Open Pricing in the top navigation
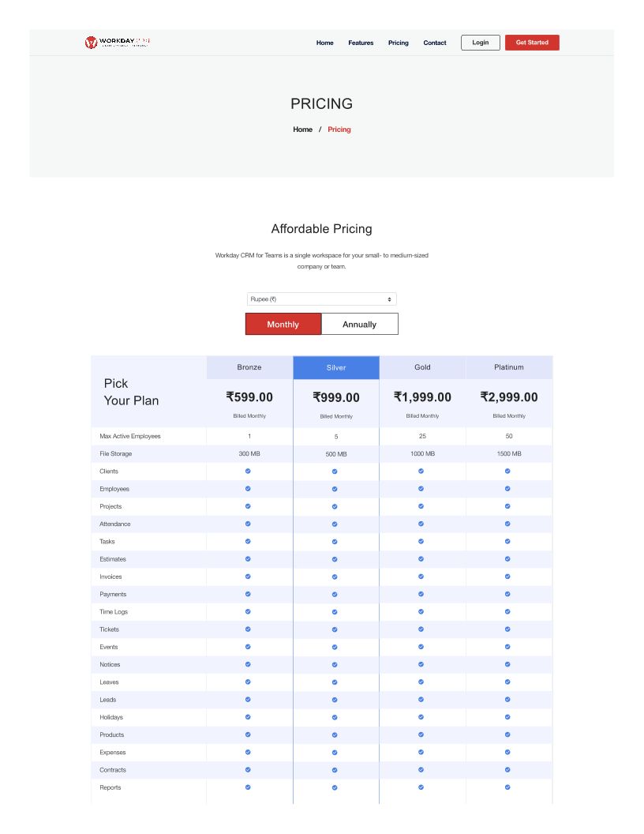This screenshot has height=834, width=644. (x=399, y=43)
